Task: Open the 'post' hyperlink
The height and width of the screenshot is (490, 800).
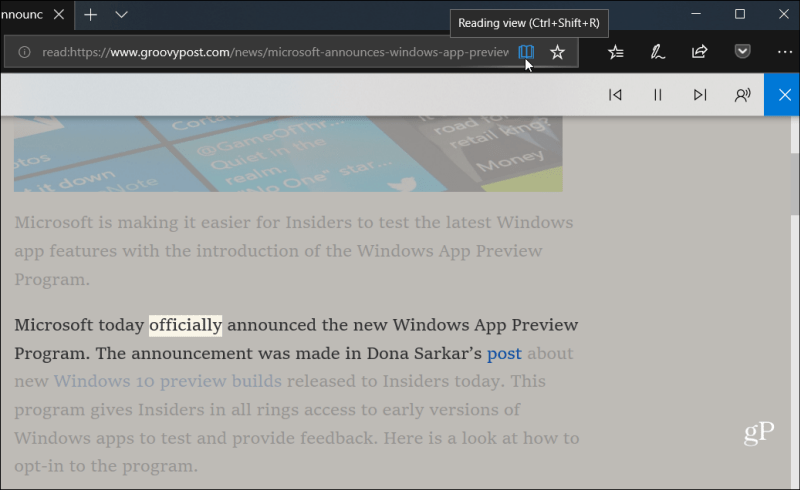Action: [x=504, y=354]
